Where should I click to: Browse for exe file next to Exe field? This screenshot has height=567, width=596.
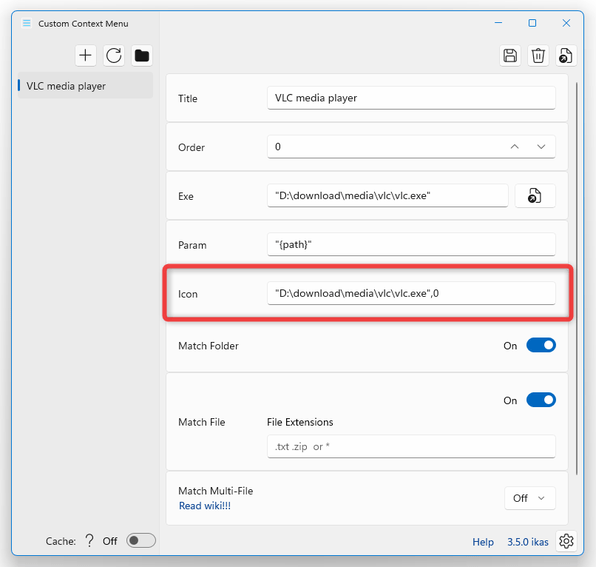(535, 196)
